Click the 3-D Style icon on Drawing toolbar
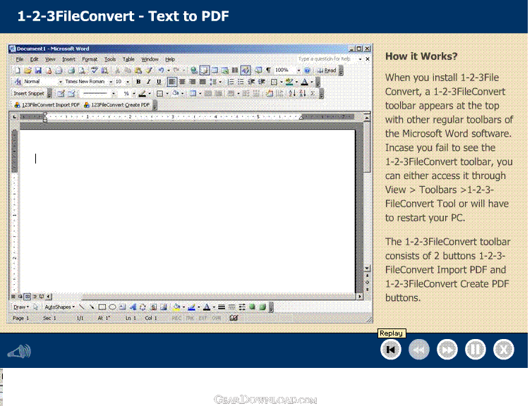This screenshot has height=406, width=532. pos(262,307)
